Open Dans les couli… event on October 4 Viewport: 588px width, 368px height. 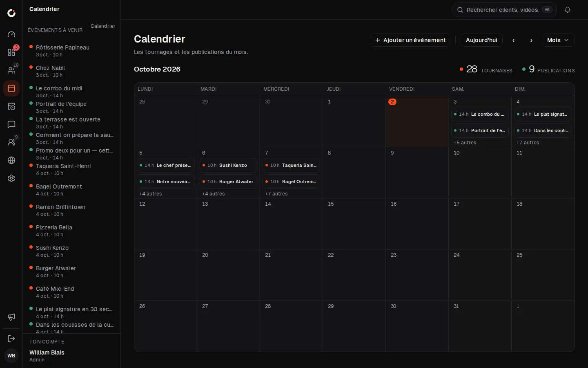tap(543, 130)
